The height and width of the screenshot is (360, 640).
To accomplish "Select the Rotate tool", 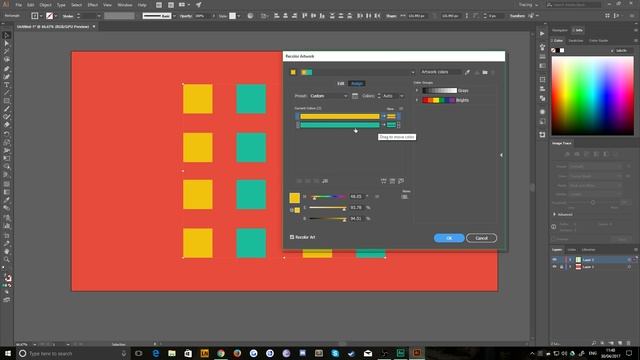I will coord(7,134).
